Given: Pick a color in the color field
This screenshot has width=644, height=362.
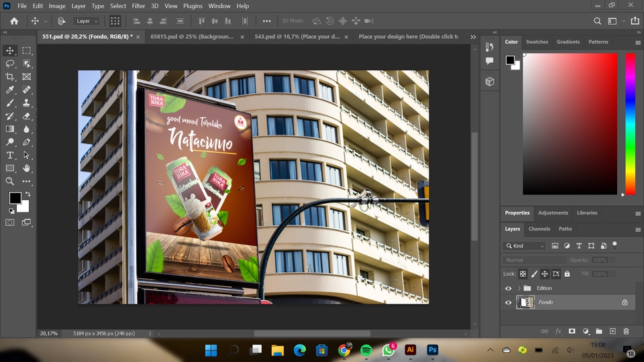Looking at the screenshot, I should [x=570, y=124].
